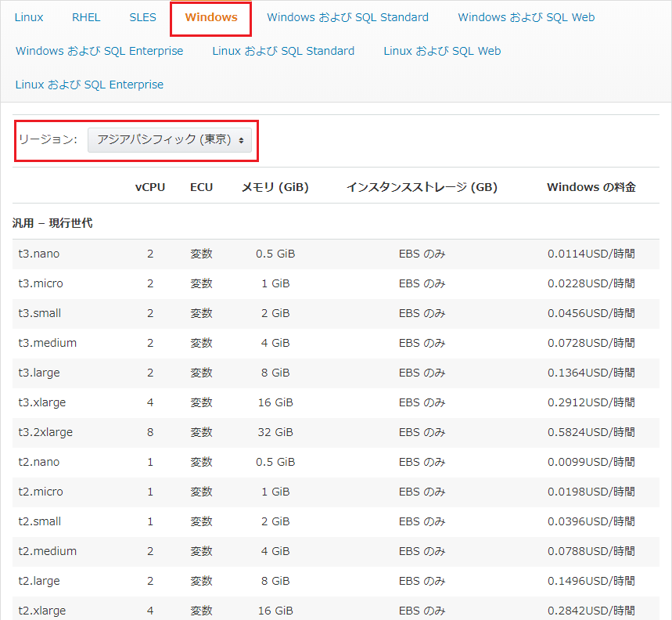672x620 pixels.
Task: Click the 0.0728USD/時間 price for t3.medium
Action: [591, 343]
